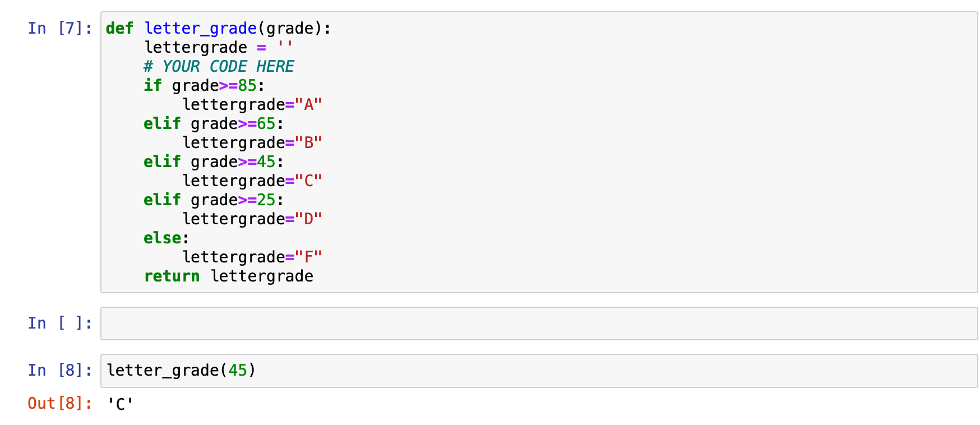Viewport: 980px width, 425px height.
Task: Click the In [7] cell prompt
Action: click(60, 28)
